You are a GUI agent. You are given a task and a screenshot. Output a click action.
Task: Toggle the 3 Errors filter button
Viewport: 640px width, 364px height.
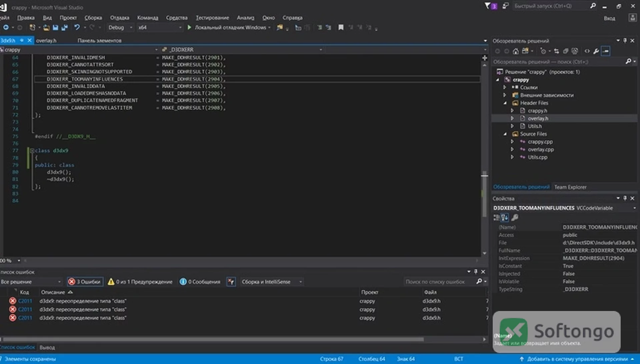tap(85, 282)
